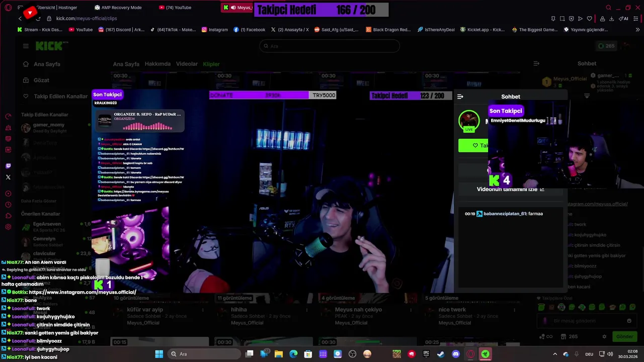Select the Videolar channel tab

coord(187,64)
